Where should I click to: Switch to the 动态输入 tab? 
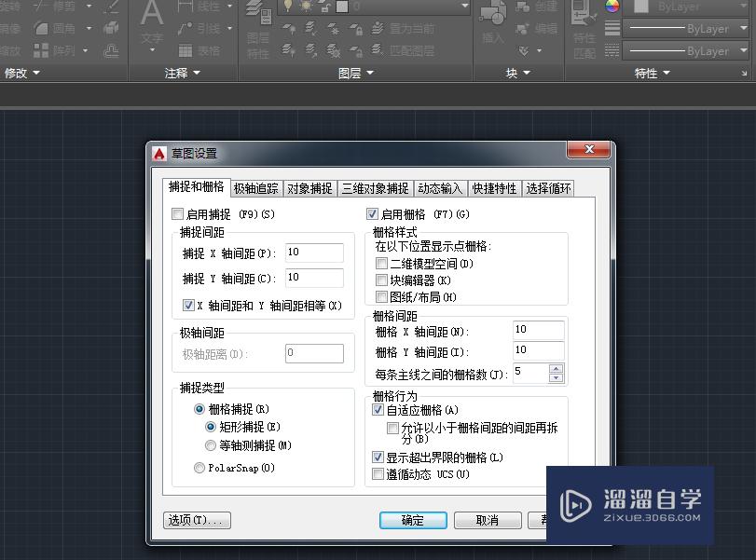point(440,188)
